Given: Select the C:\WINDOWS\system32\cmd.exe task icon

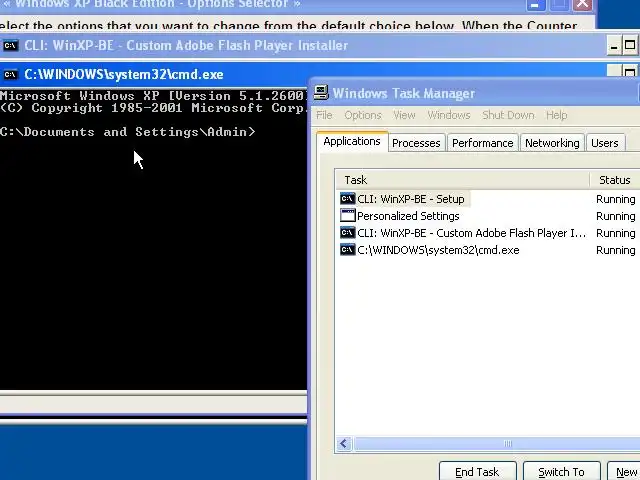Looking at the screenshot, I should point(348,250).
